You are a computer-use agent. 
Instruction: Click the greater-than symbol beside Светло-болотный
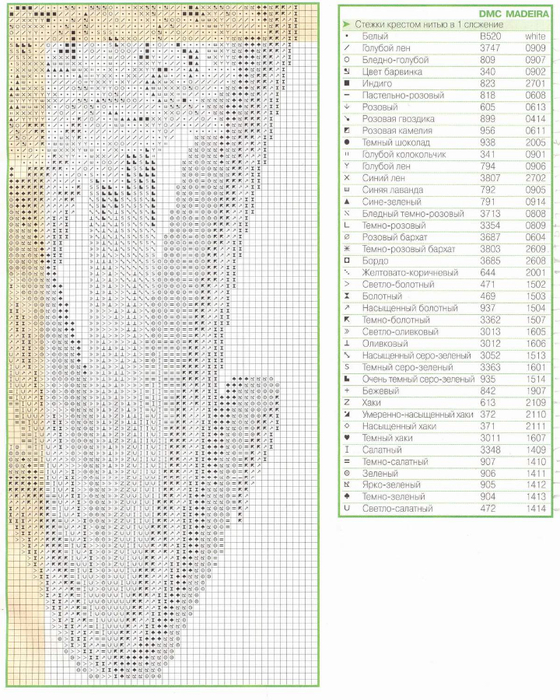tap(347, 284)
